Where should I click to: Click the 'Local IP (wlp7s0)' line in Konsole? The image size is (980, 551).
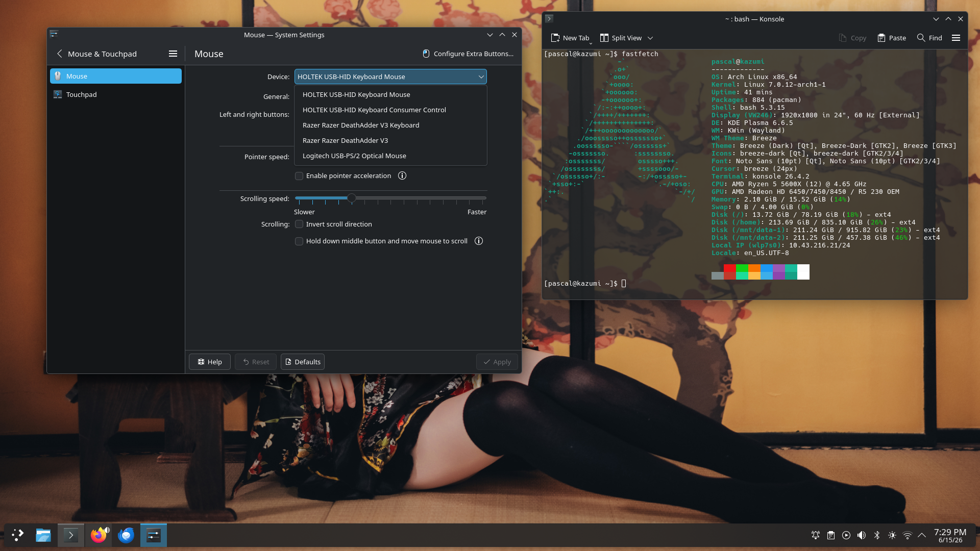781,245
